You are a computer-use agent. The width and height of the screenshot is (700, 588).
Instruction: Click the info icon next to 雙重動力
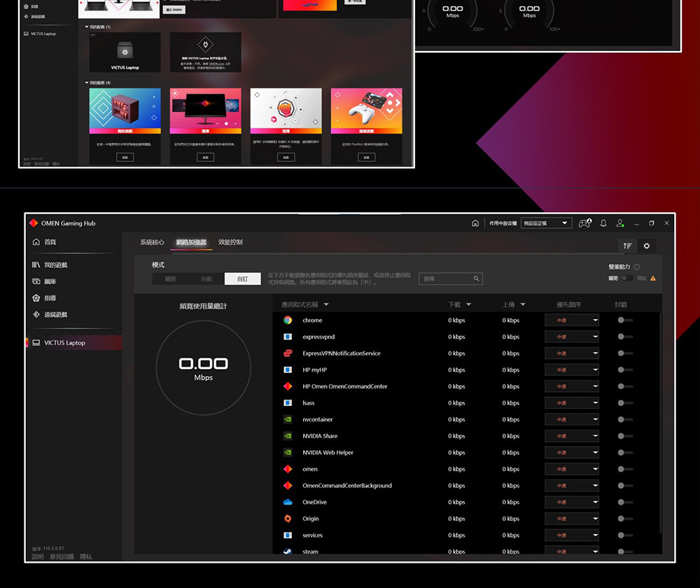click(x=636, y=267)
